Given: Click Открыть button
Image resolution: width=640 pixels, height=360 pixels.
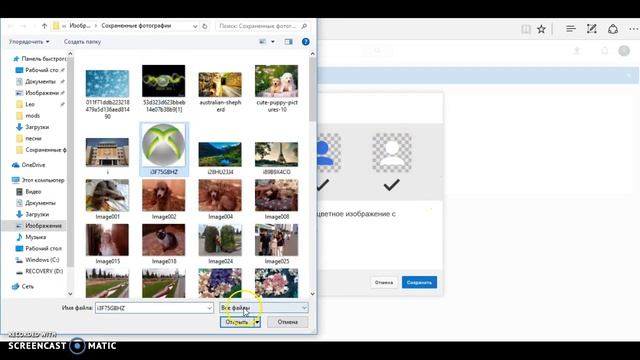Looking at the screenshot, I should click(x=237, y=322).
